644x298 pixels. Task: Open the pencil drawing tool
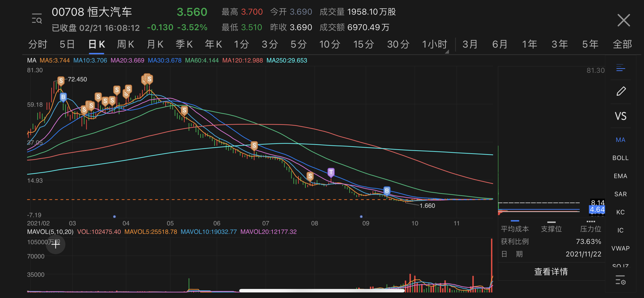621,91
